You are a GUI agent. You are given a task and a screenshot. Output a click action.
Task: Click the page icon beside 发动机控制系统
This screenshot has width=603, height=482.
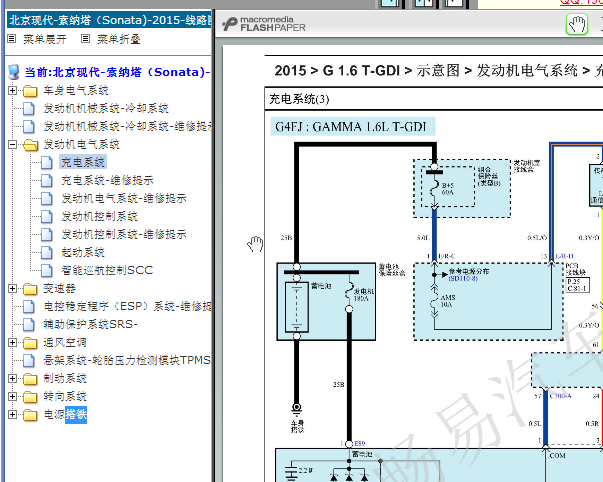pyautogui.click(x=47, y=217)
